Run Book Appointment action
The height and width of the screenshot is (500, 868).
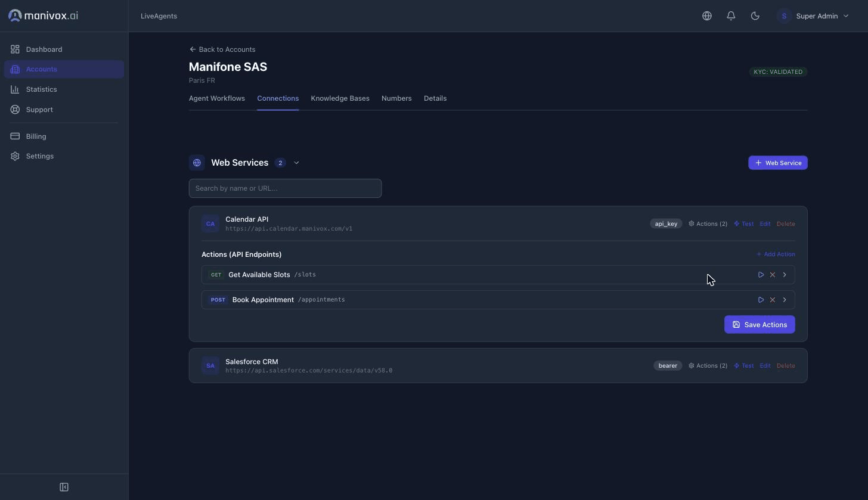click(761, 300)
